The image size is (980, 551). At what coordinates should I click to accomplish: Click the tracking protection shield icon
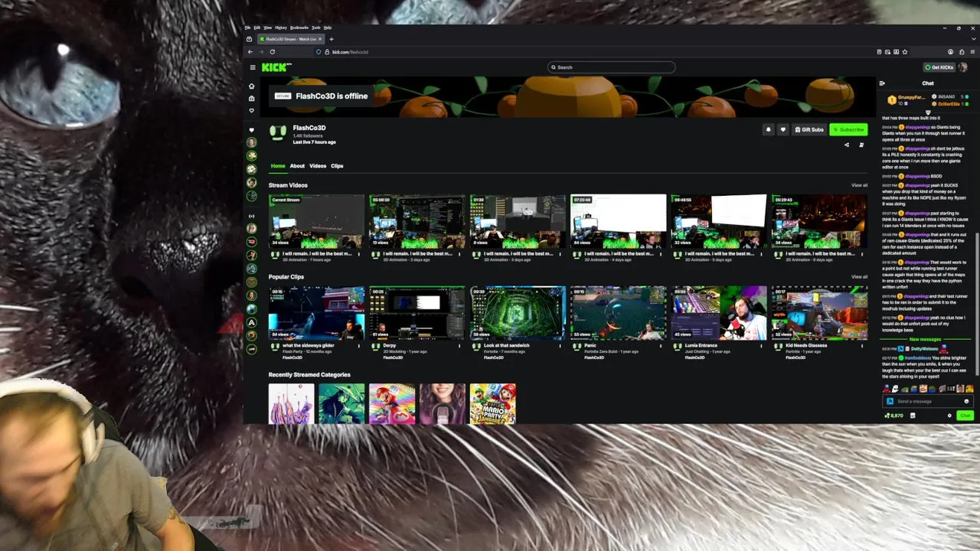318,52
